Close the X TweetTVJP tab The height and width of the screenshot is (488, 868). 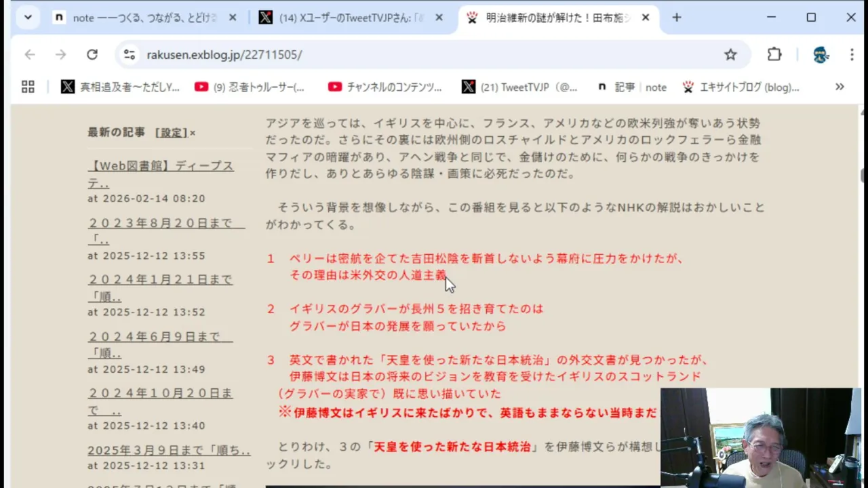click(439, 18)
